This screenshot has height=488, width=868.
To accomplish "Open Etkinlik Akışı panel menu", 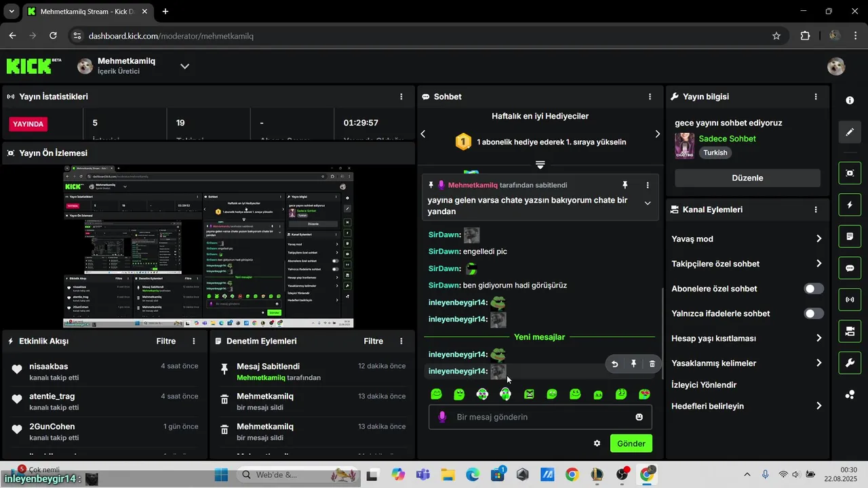I will point(194,342).
